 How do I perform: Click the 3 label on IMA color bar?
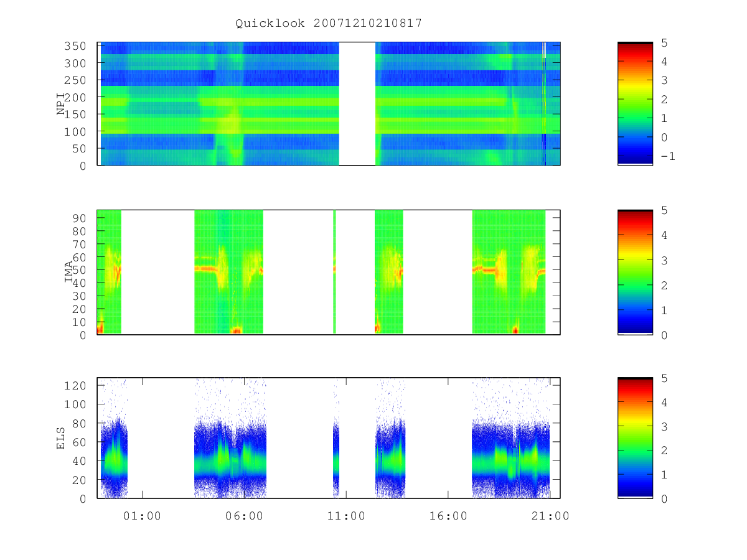pos(664,261)
